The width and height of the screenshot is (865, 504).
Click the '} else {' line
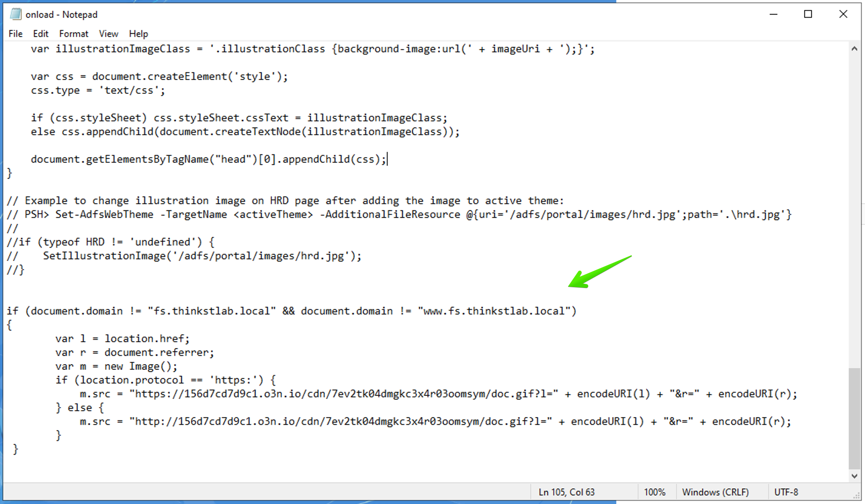[79, 408]
